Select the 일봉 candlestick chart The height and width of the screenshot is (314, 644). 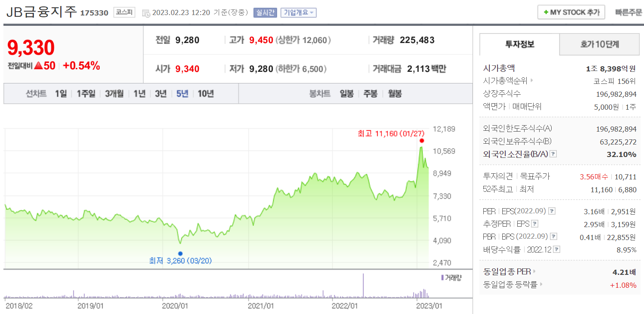pos(347,93)
